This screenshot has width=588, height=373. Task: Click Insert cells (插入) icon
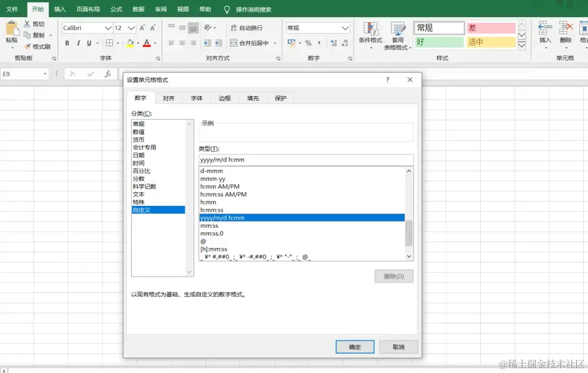coord(545,32)
